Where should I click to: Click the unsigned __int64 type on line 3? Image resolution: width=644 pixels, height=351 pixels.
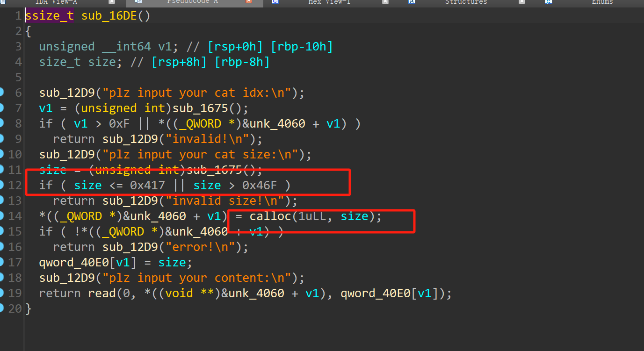95,47
